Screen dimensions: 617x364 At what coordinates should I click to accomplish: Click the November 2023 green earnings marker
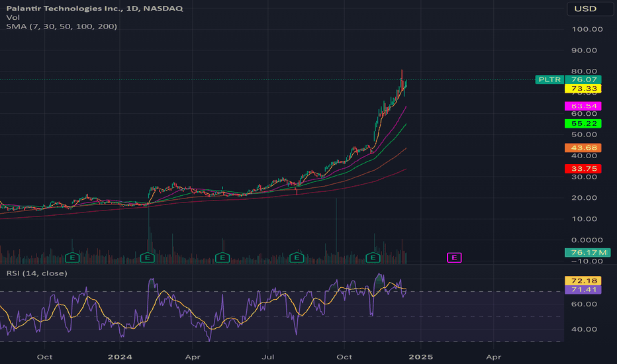coord(72,257)
